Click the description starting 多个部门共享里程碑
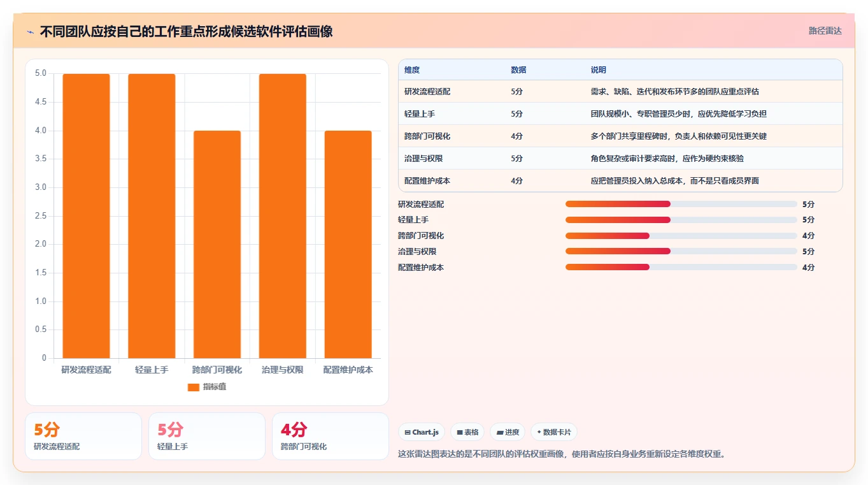 tap(679, 136)
